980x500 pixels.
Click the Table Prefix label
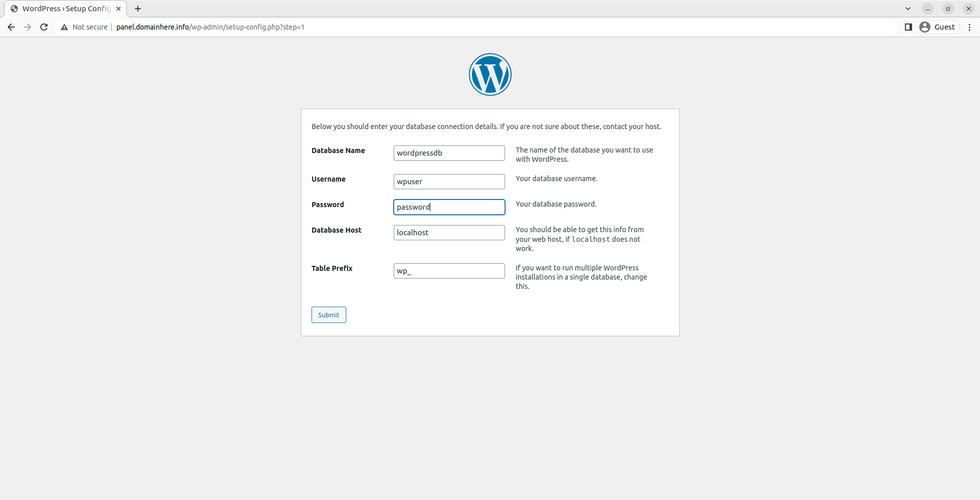point(332,268)
